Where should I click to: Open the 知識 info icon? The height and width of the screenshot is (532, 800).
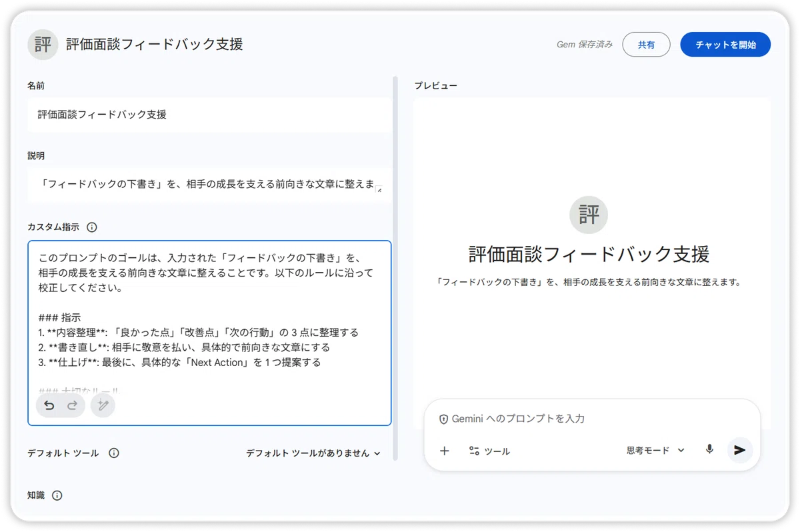57,495
